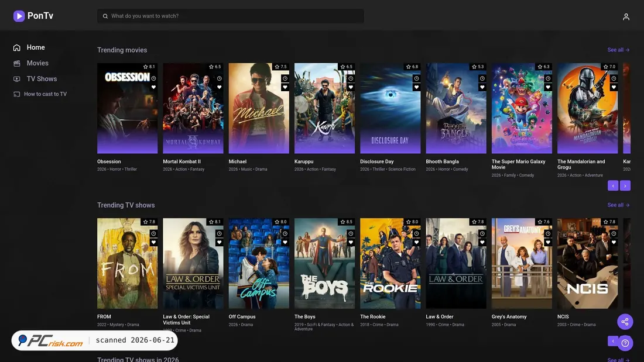Favorite Mortal Kombat II with heart

tap(220, 87)
